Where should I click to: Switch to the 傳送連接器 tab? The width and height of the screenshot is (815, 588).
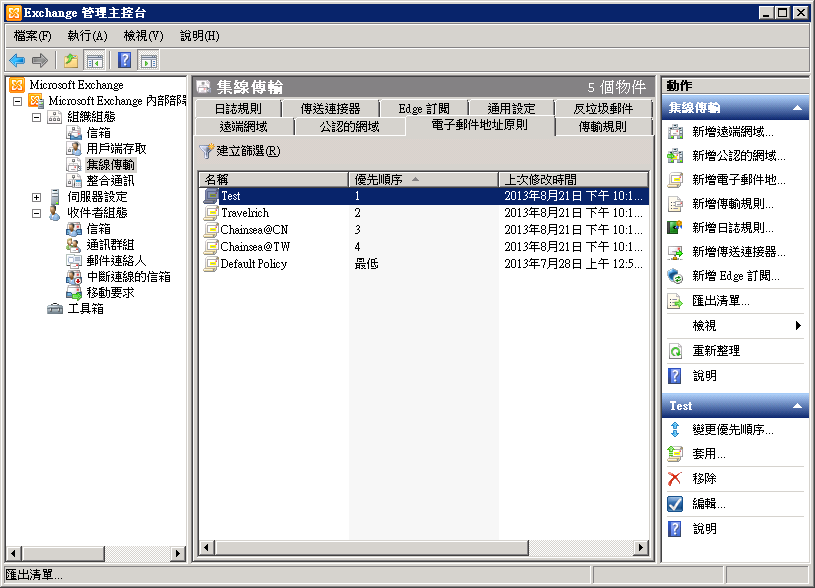[330, 109]
